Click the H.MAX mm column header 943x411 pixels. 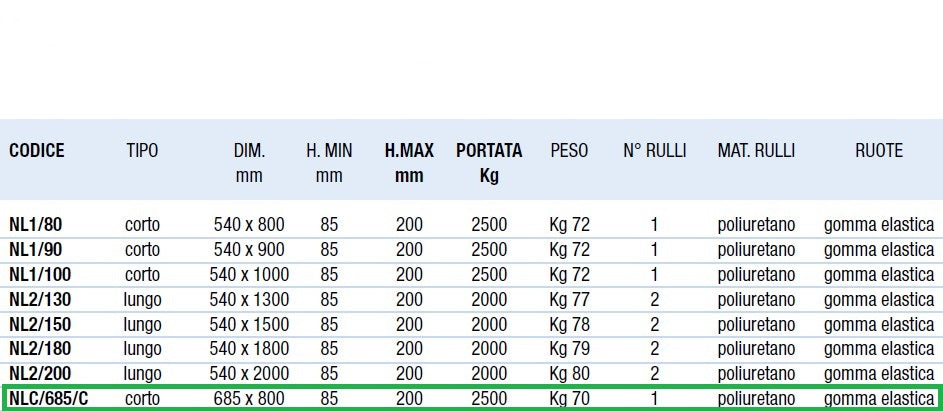tap(409, 162)
